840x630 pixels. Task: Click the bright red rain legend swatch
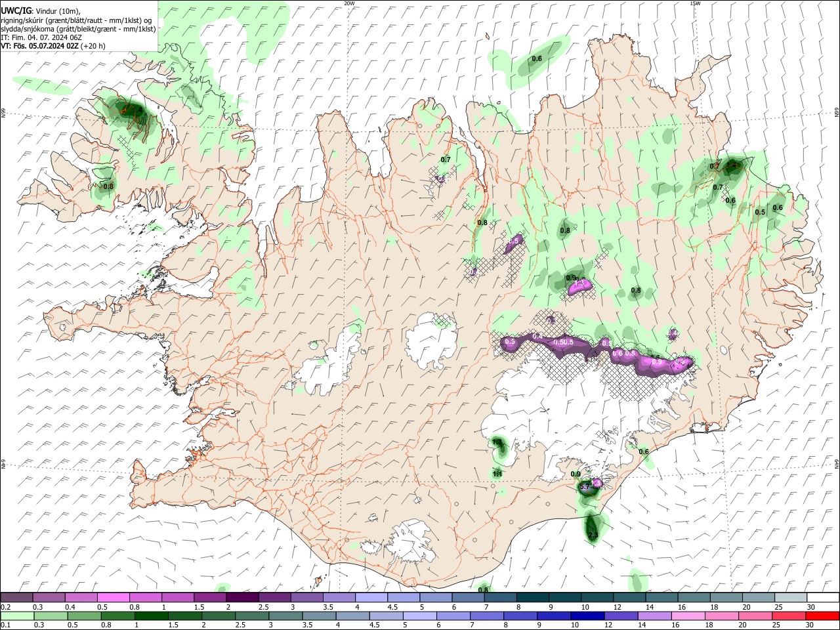click(822, 616)
